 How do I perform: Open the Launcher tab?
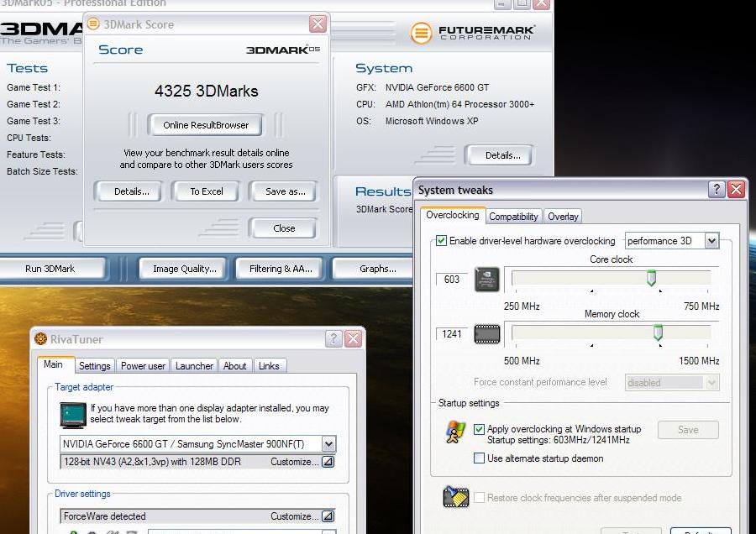pyautogui.click(x=194, y=366)
